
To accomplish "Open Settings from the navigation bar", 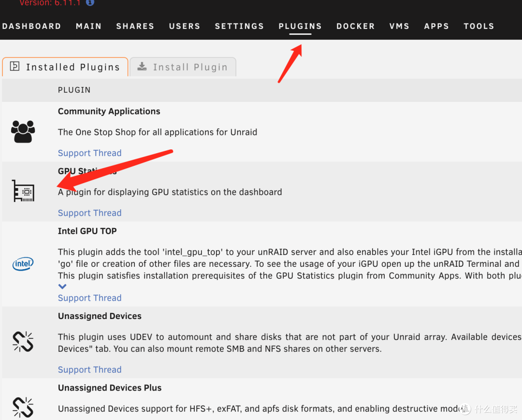I will click(x=239, y=26).
